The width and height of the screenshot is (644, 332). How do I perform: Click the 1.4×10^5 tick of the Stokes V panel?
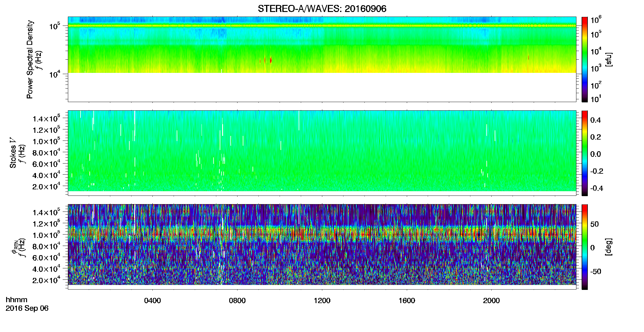(46, 118)
